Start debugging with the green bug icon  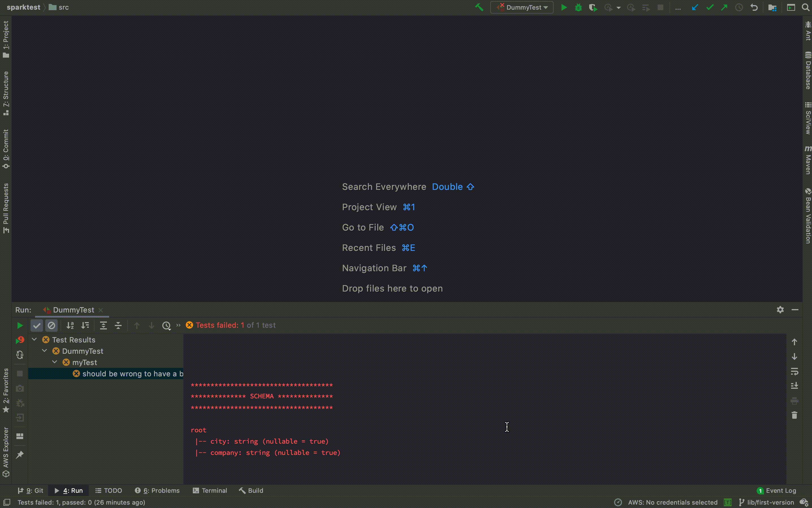[578, 7]
